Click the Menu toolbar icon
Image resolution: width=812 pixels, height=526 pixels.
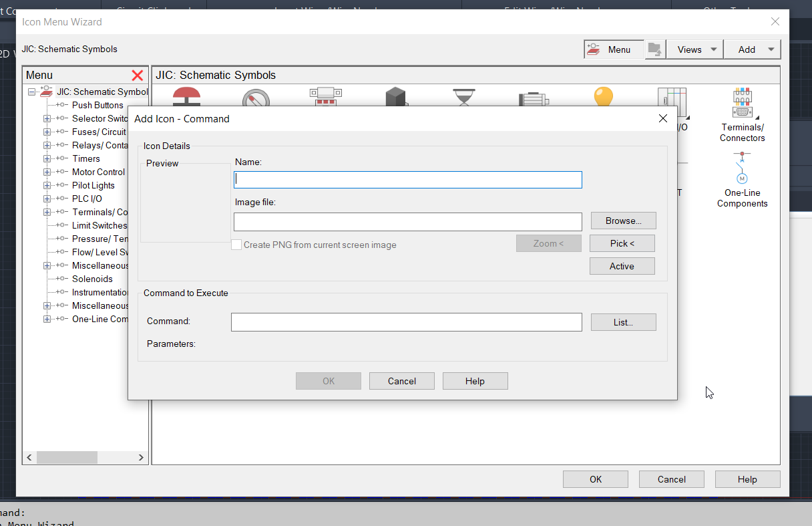coord(612,49)
